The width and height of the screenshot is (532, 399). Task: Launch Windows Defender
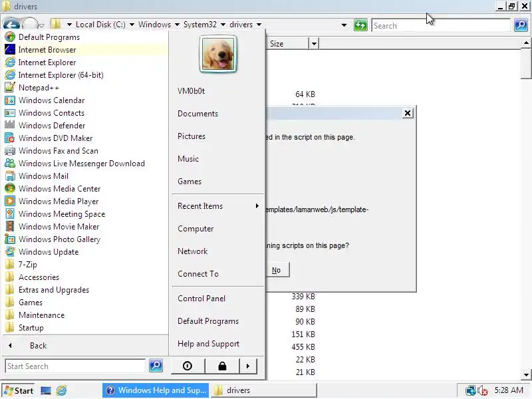pos(52,126)
